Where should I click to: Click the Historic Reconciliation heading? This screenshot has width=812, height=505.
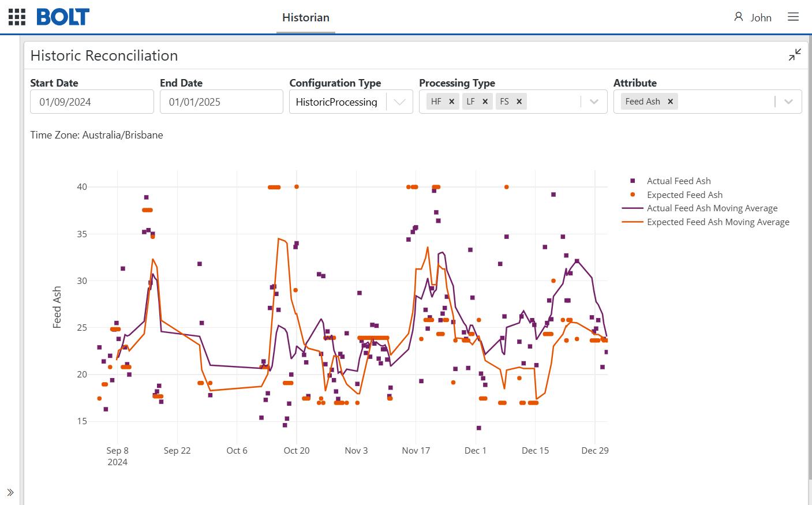pyautogui.click(x=104, y=55)
